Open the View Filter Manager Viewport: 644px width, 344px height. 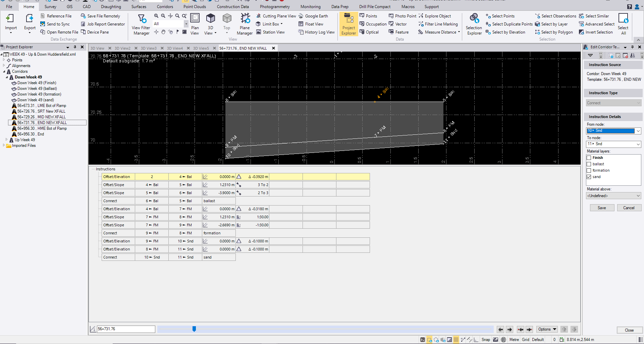141,23
